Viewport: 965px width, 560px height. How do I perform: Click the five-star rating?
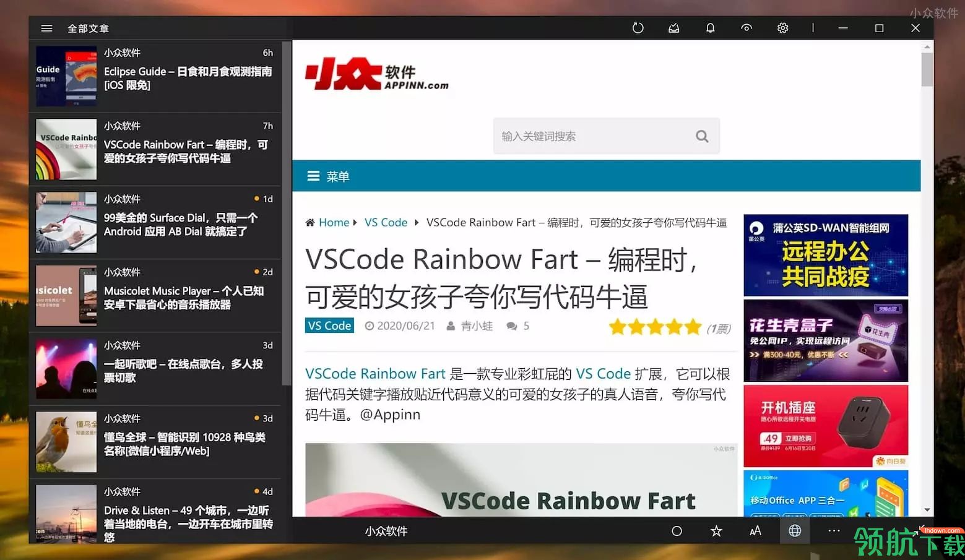655,327
